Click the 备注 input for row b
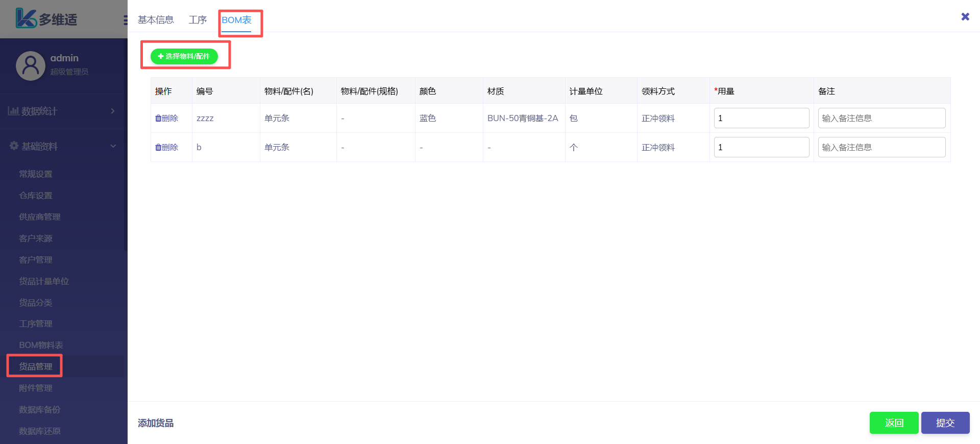The image size is (980, 444). pyautogui.click(x=881, y=147)
